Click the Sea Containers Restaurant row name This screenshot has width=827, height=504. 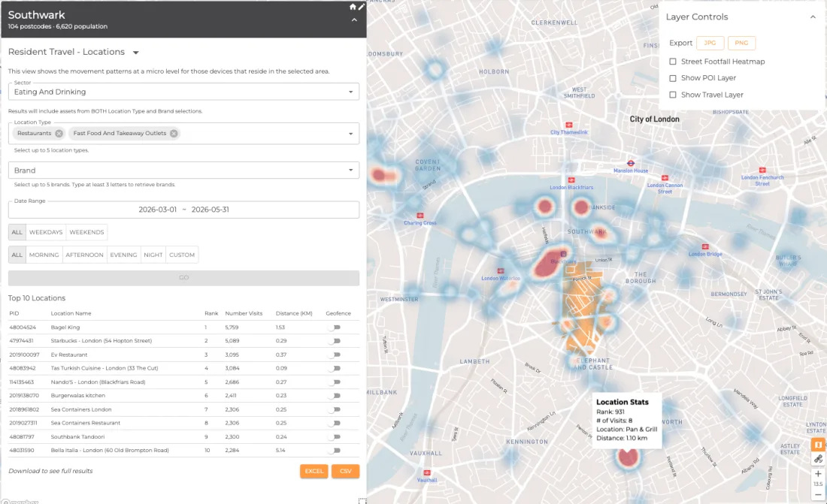[86, 423]
